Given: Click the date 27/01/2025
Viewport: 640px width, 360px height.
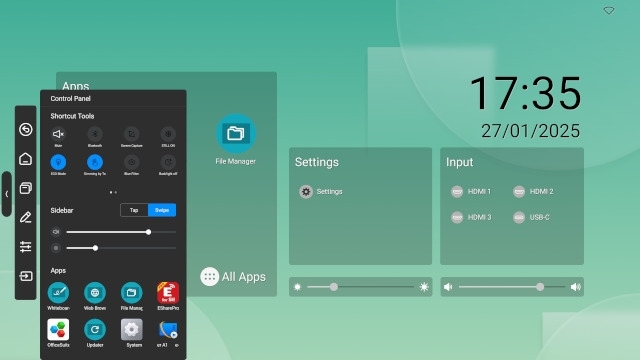Looking at the screenshot, I should pyautogui.click(x=530, y=131).
